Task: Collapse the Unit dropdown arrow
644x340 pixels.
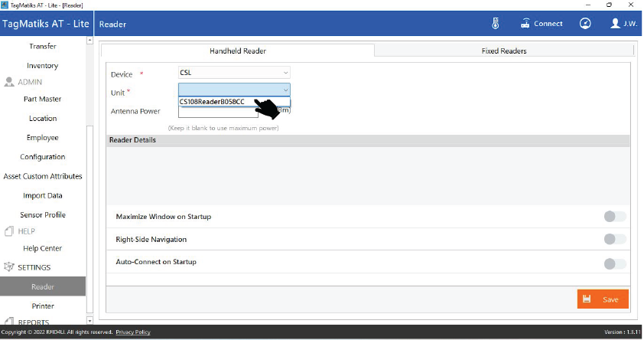Action: click(285, 90)
